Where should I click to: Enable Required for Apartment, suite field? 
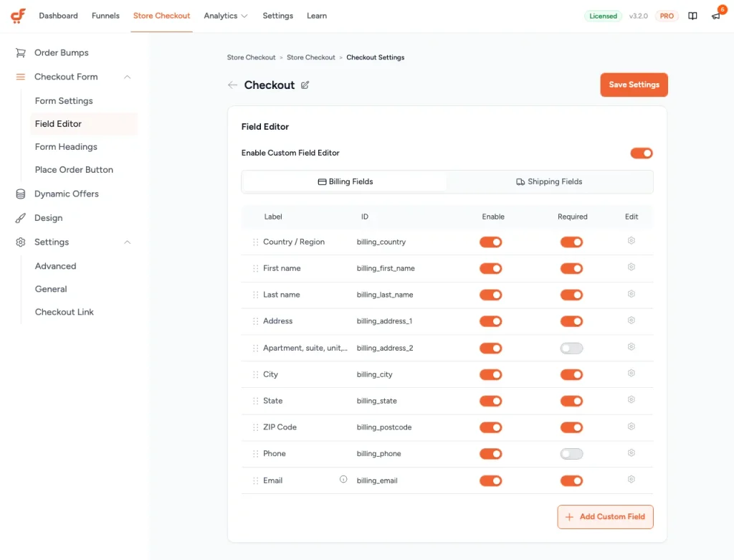(x=571, y=348)
